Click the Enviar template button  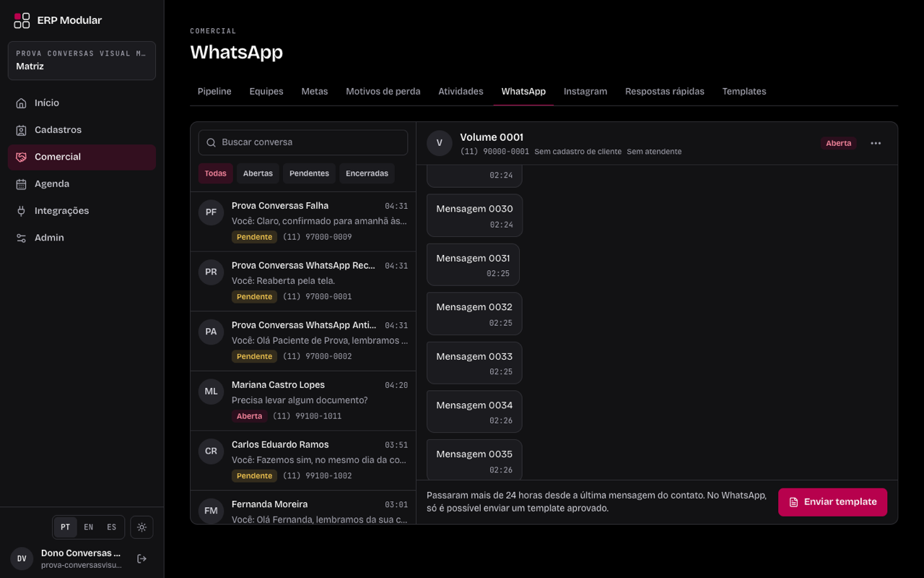click(x=832, y=502)
